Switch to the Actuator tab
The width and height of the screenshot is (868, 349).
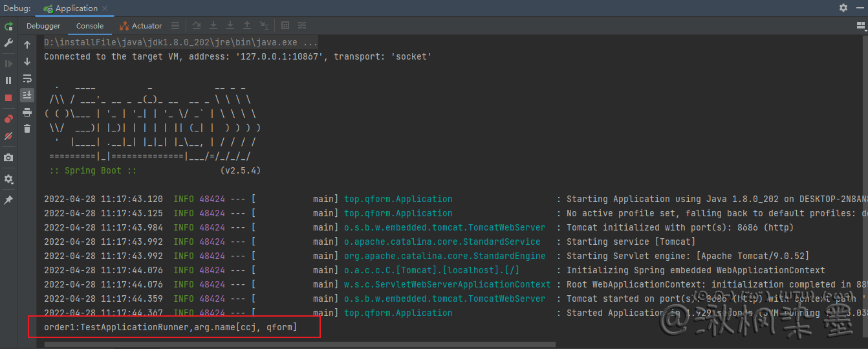point(142,26)
